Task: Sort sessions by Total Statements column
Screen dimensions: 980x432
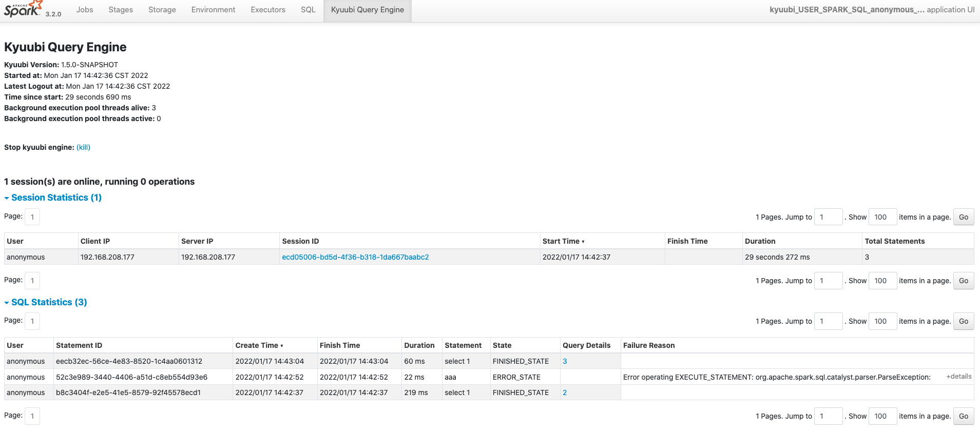Action: point(895,241)
